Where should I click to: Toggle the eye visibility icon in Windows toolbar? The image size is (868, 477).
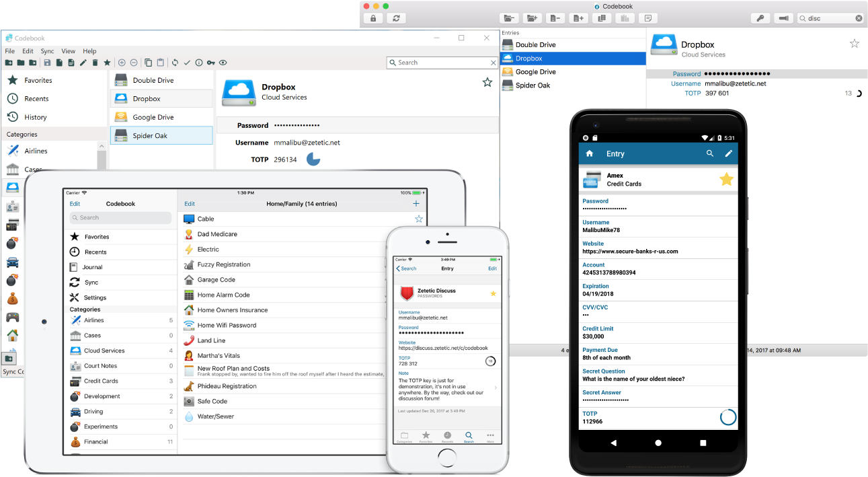pos(223,63)
